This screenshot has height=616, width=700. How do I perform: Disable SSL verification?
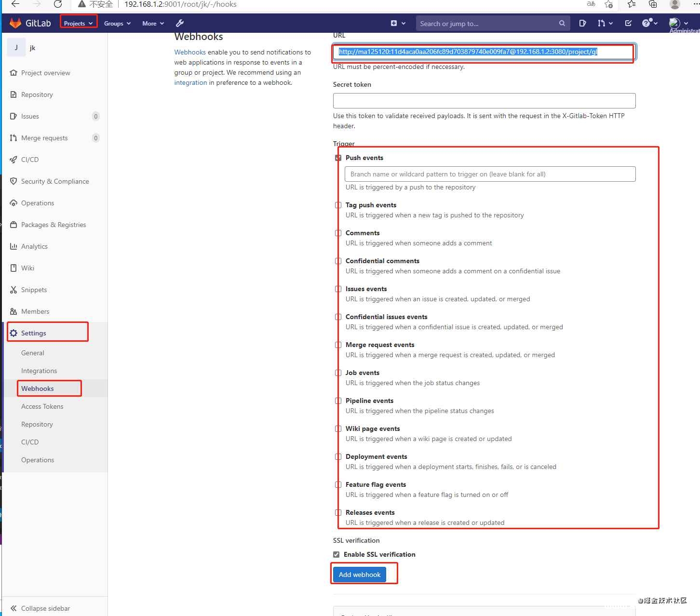click(336, 554)
